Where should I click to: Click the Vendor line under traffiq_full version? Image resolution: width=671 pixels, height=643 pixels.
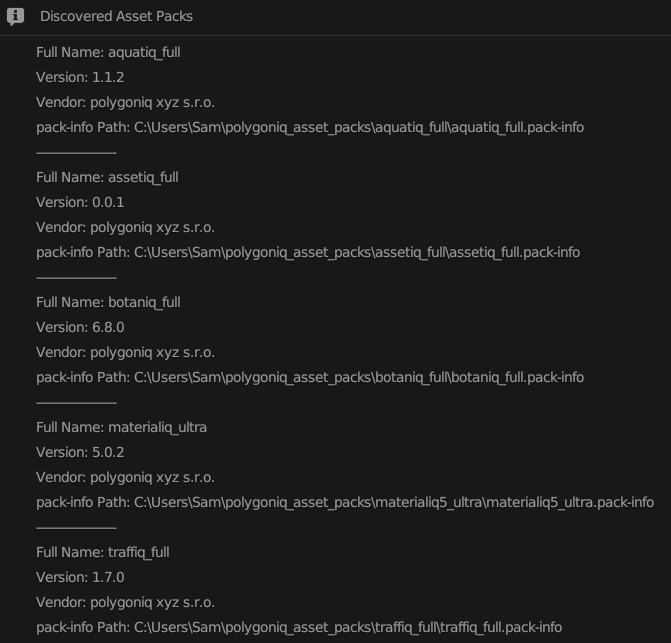(125, 602)
